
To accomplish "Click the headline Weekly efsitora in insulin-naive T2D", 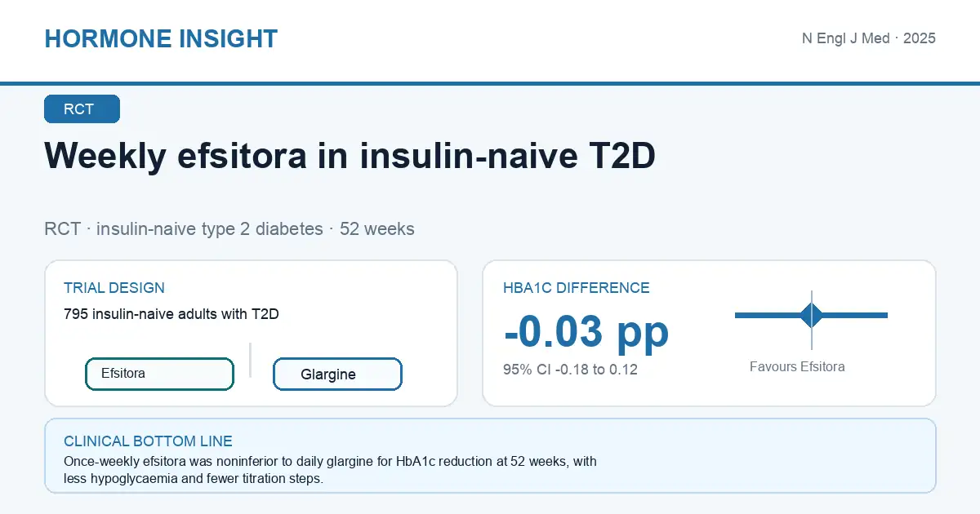I will coord(350,156).
